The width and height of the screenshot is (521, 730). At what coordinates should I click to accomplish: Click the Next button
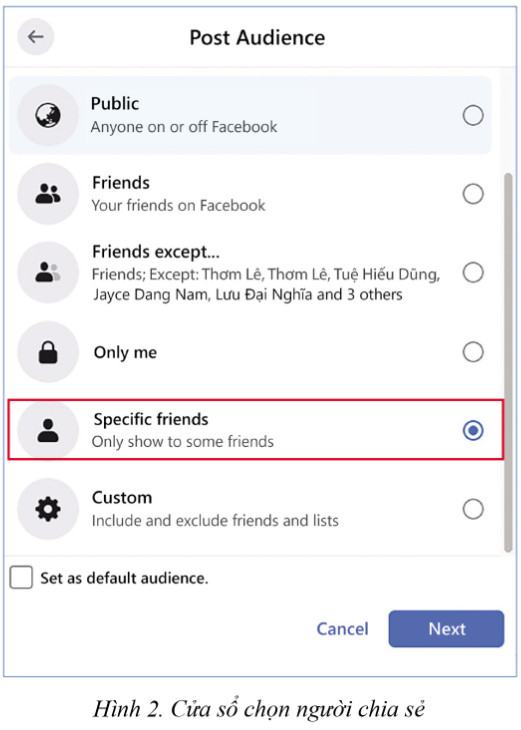click(446, 629)
